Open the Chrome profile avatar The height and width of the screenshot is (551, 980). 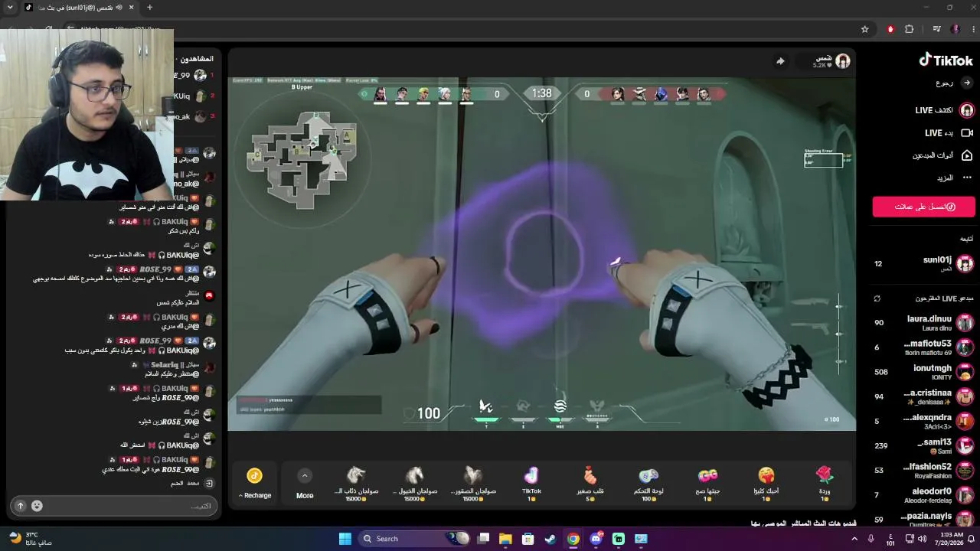coord(955,29)
